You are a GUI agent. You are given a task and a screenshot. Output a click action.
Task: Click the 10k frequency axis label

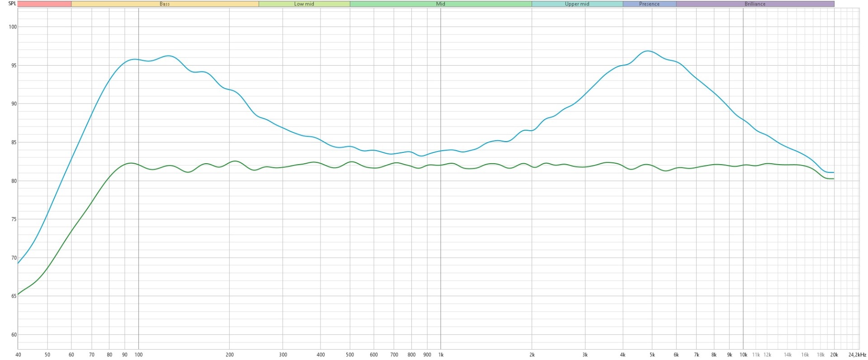coord(743,355)
